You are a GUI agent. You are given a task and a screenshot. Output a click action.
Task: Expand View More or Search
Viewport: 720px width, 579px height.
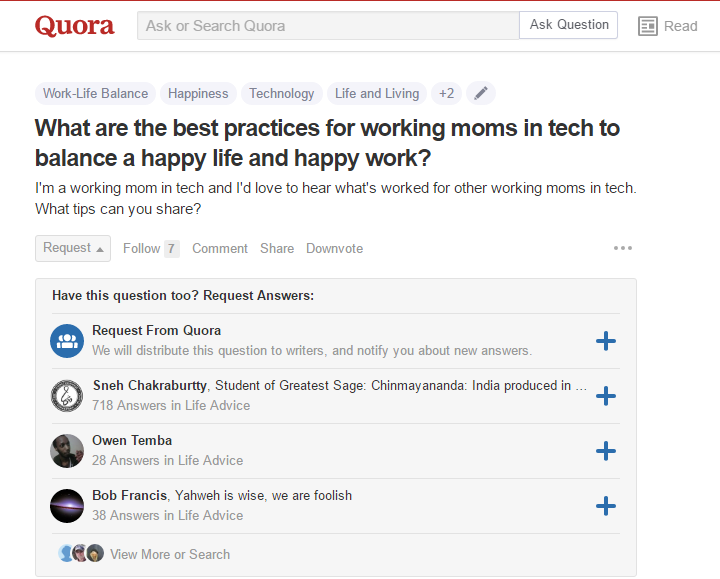170,554
